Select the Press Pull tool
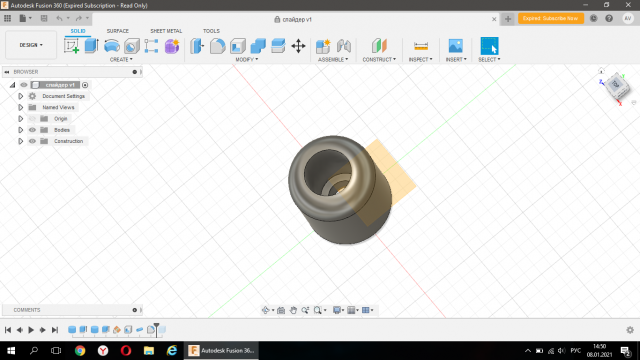Image resolution: width=640 pixels, height=360 pixels. click(x=197, y=46)
